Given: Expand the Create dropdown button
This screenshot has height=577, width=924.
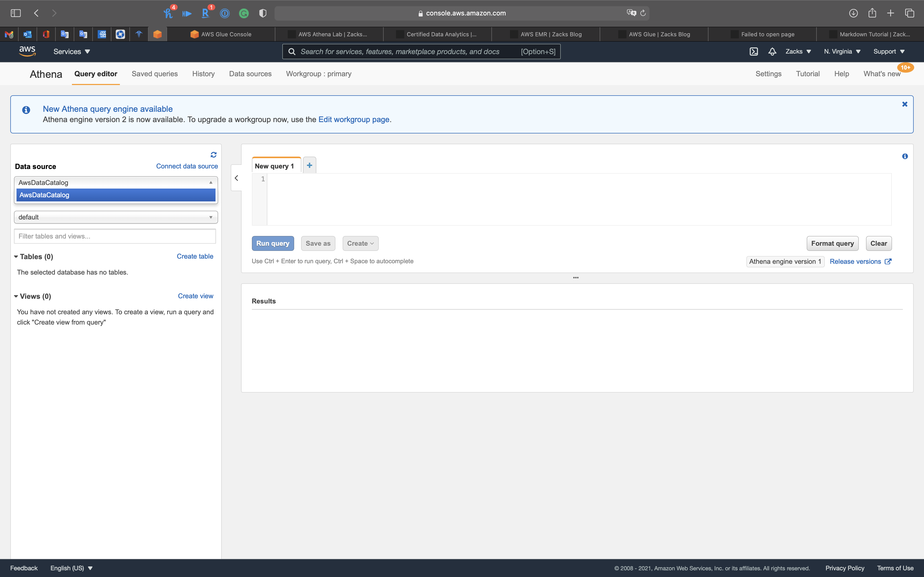Looking at the screenshot, I should 360,243.
